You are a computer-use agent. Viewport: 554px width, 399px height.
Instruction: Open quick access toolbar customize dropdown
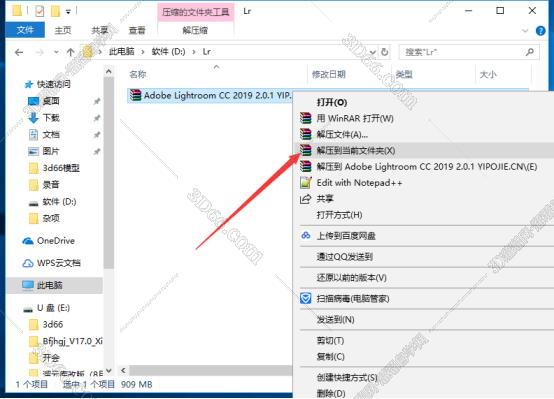(68, 12)
